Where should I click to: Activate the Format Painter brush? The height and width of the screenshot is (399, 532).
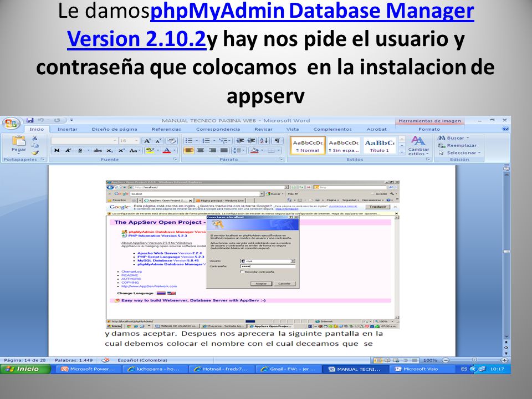click(x=34, y=153)
